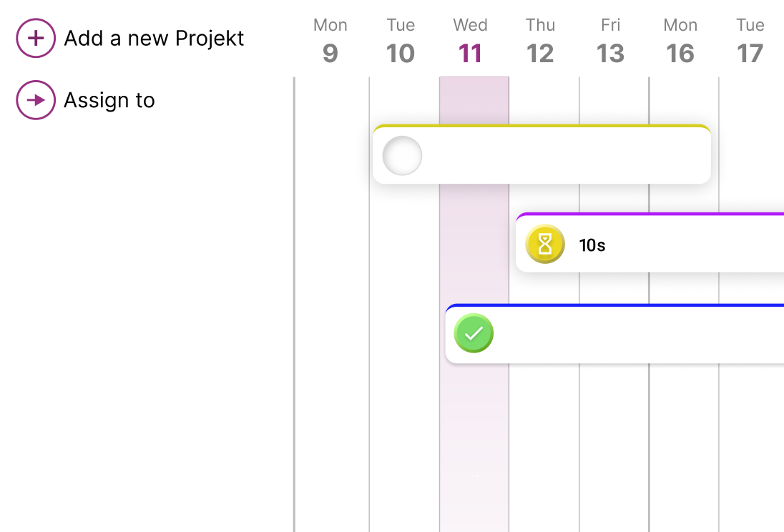Image resolution: width=784 pixels, height=532 pixels.
Task: Select Tuesday 10 in date header
Action: 401,41
